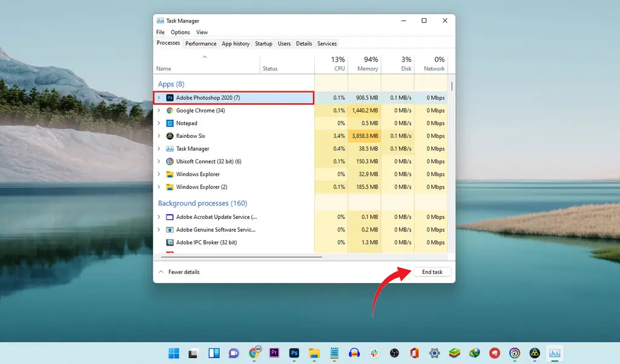
Task: Switch to the Startup tab
Action: [x=264, y=44]
